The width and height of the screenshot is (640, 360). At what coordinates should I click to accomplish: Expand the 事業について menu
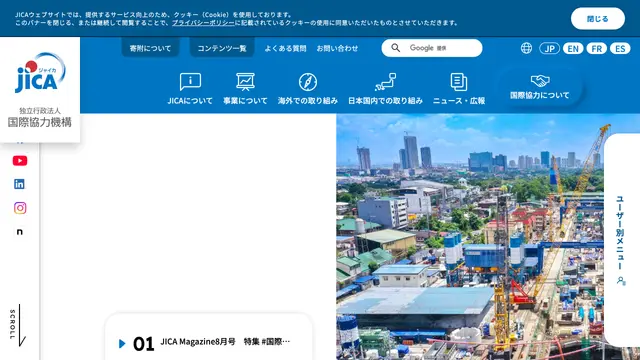(245, 89)
